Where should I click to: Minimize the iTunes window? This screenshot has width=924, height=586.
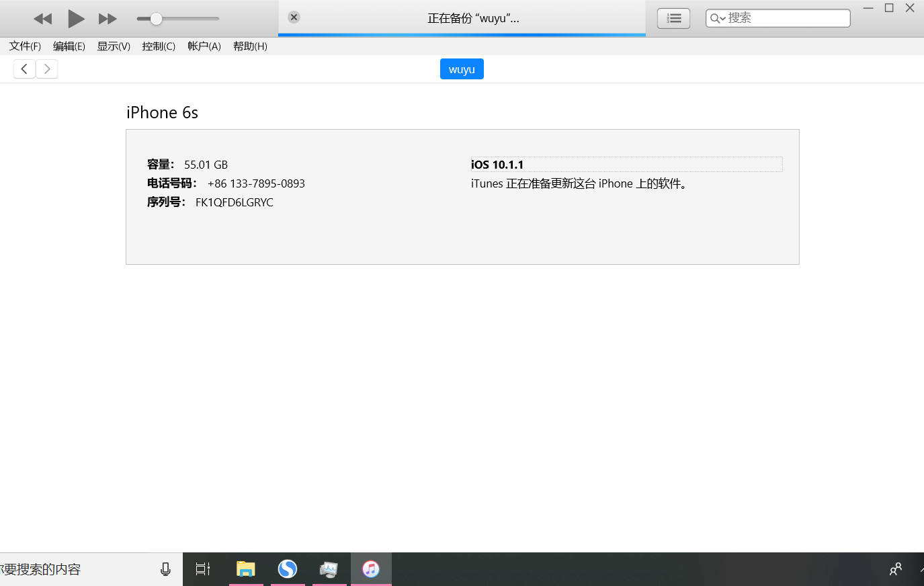[x=868, y=8]
